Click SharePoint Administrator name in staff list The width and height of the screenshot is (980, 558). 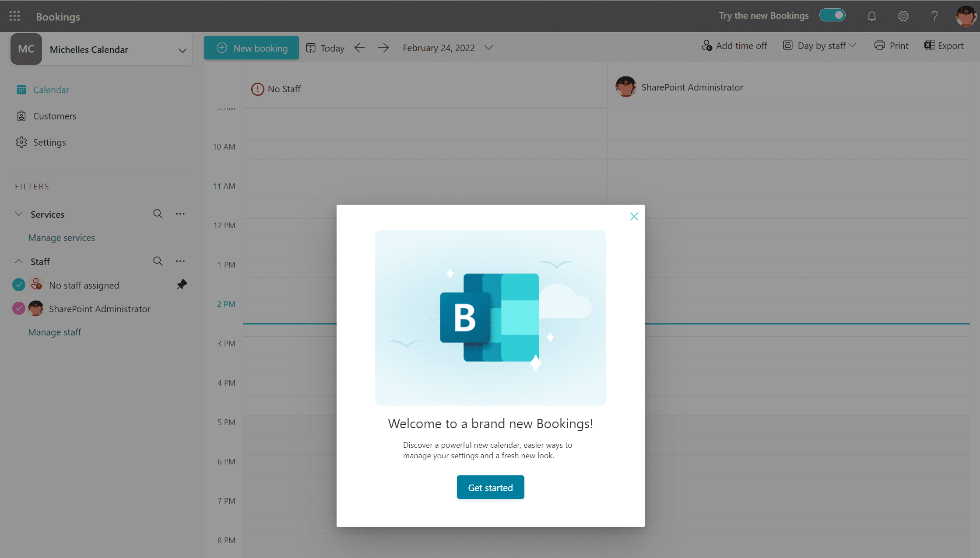coord(99,309)
